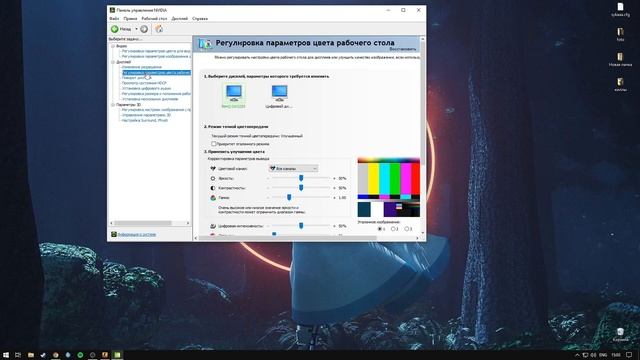Open the Справка menu

coord(200,19)
